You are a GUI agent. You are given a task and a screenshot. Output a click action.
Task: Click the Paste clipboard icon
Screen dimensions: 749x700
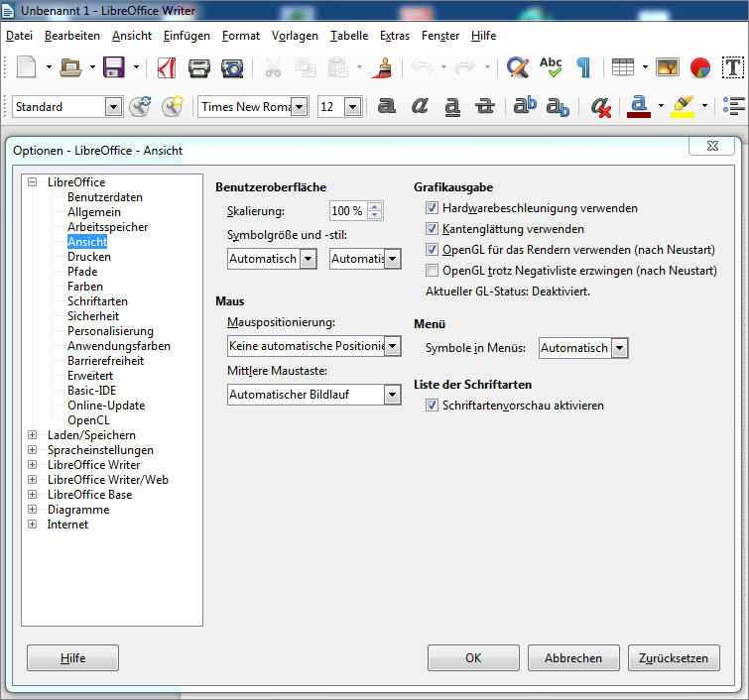point(337,67)
